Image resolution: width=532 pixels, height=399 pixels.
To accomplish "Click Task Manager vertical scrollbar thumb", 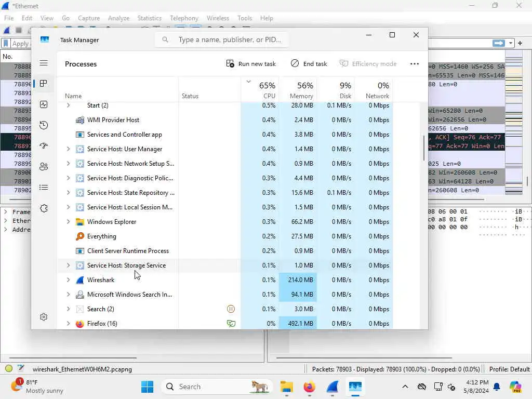I will coord(424,148).
